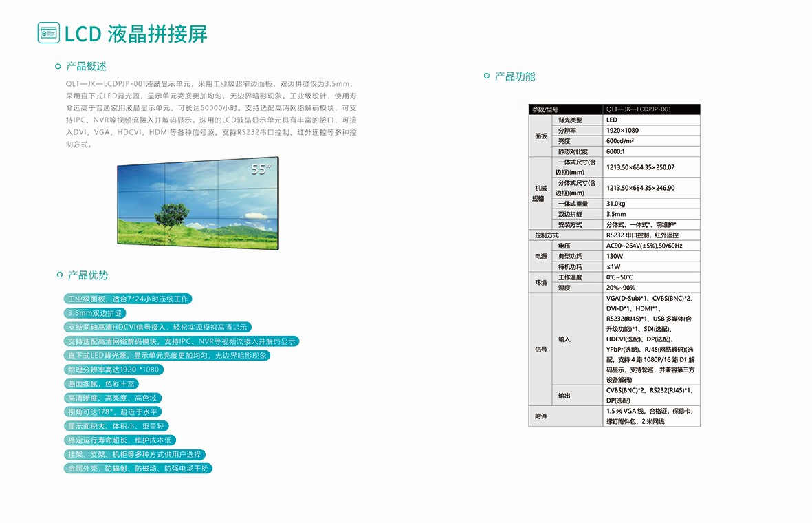
Task: Click the '双边拼缝' table cell
Action: pyautogui.click(x=578, y=214)
